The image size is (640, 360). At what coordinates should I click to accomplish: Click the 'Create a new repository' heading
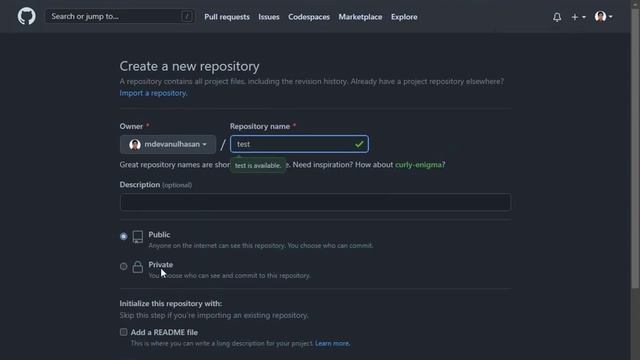click(189, 66)
